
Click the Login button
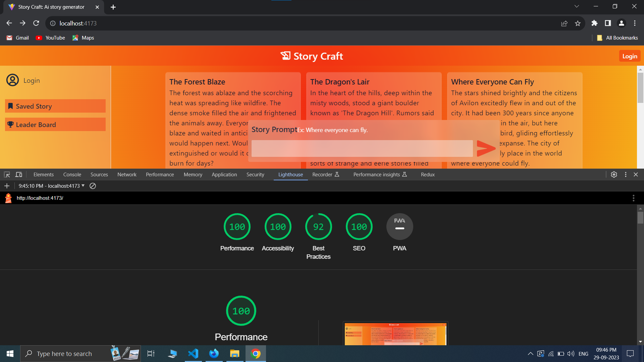point(630,56)
